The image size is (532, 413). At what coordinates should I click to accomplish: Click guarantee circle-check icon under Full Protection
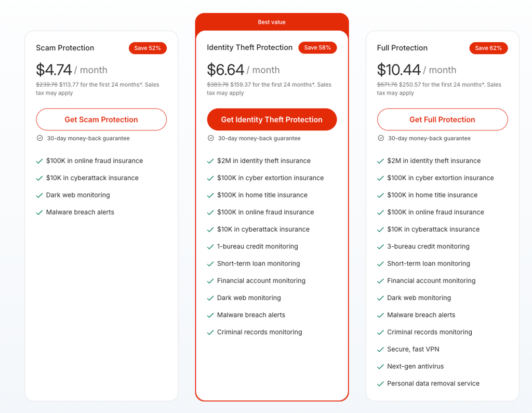(x=381, y=138)
